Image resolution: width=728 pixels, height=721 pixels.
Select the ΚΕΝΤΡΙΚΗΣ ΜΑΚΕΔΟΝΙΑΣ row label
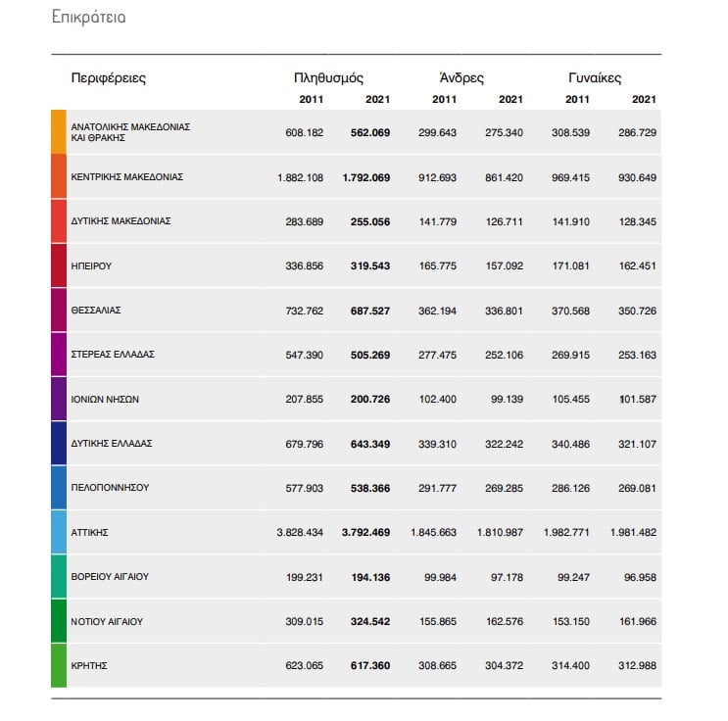point(127,177)
